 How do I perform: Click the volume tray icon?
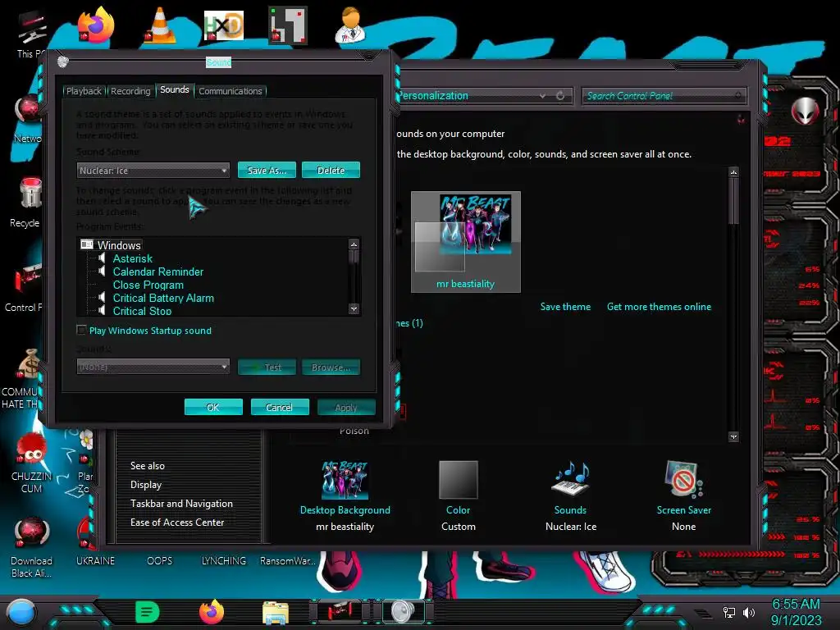click(x=749, y=612)
